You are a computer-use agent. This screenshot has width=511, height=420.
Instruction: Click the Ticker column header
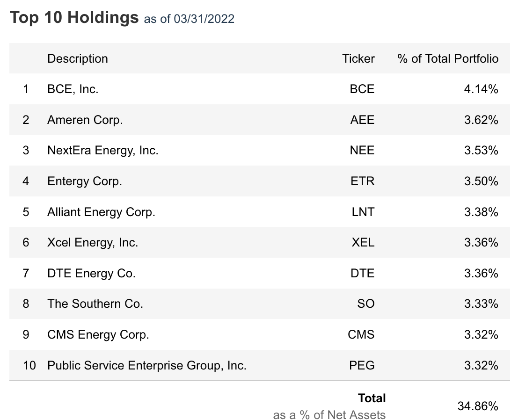(x=358, y=58)
